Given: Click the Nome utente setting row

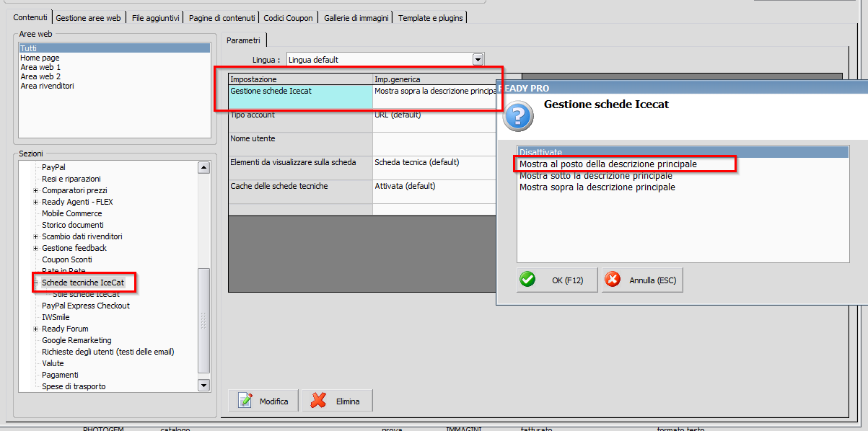Looking at the screenshot, I should click(362, 144).
